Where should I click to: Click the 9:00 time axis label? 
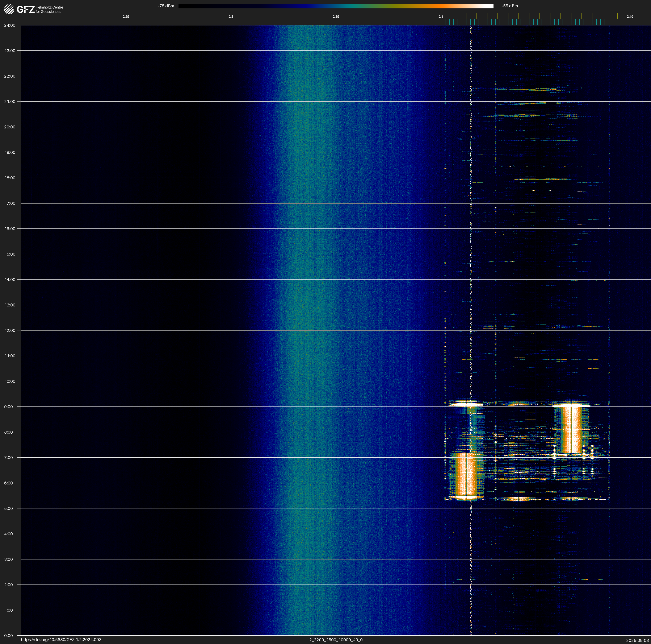[8, 407]
